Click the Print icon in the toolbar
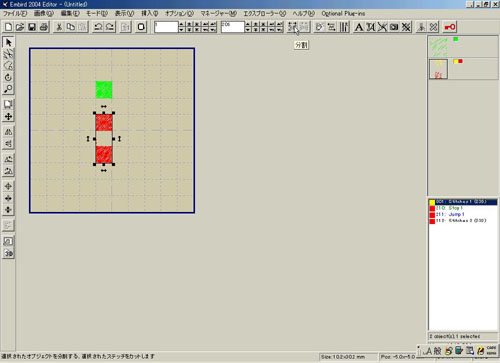The width and height of the screenshot is (500, 363). coord(44,27)
